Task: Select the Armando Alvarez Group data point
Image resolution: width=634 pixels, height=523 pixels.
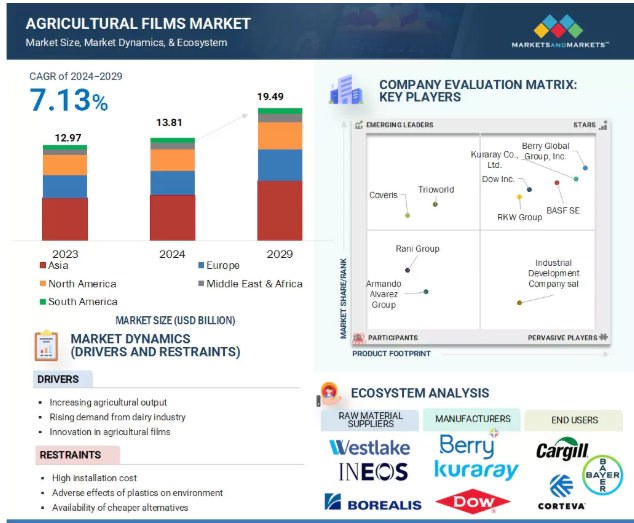Action: coord(426,292)
